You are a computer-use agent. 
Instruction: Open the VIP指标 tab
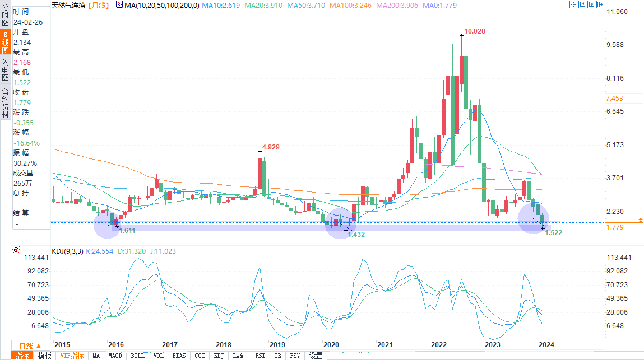(x=72, y=356)
